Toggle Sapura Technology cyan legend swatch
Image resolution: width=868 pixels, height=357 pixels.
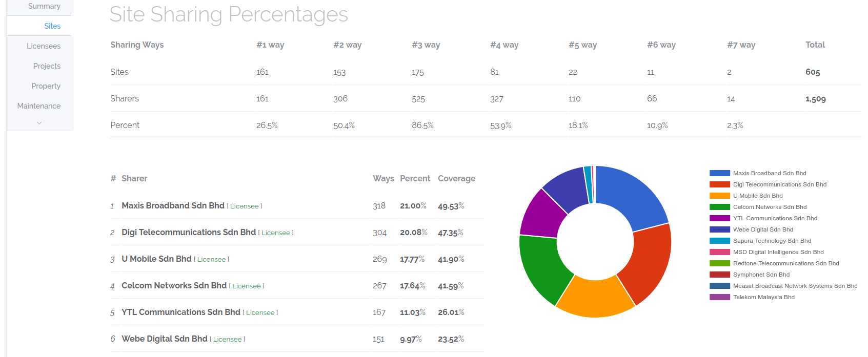coord(720,241)
